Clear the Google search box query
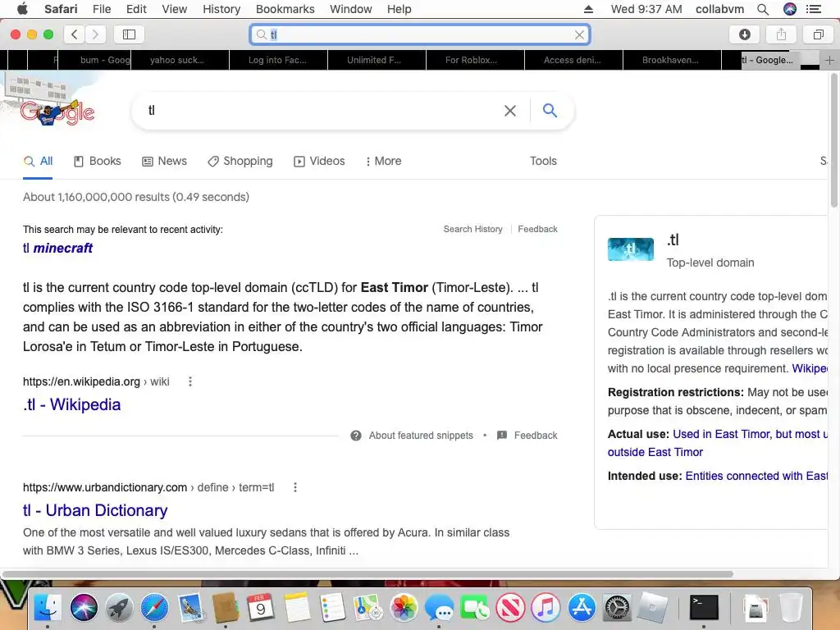The width and height of the screenshot is (840, 630). click(x=510, y=111)
